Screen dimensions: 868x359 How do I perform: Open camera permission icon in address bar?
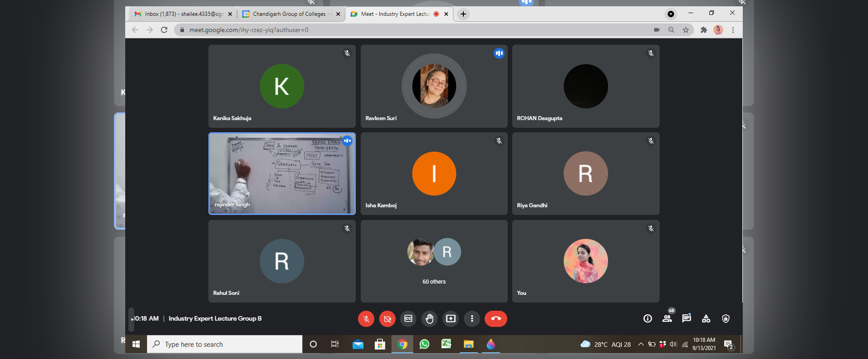pyautogui.click(x=657, y=30)
